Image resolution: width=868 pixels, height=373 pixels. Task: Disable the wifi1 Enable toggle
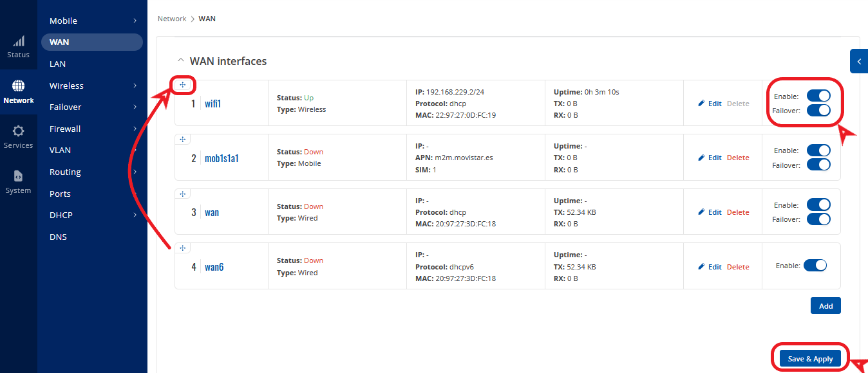tap(818, 96)
